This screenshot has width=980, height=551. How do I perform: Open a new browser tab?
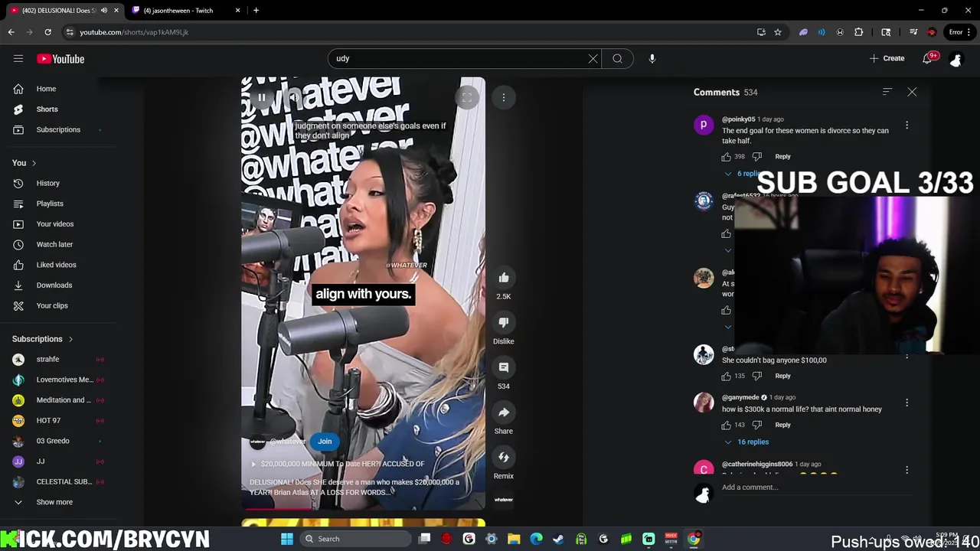(x=256, y=11)
